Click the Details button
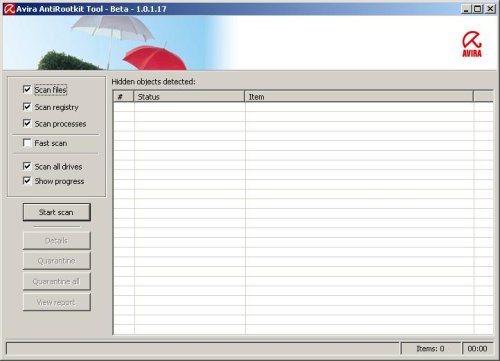Screen dimensions: 500x361 (56, 240)
